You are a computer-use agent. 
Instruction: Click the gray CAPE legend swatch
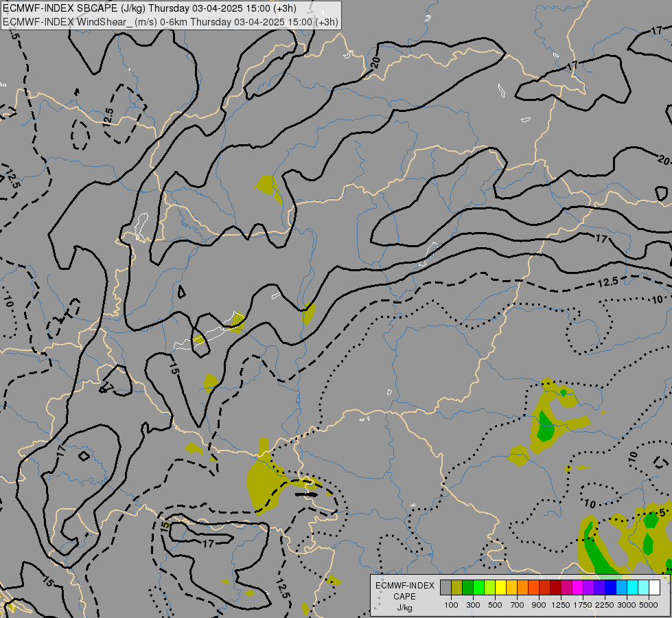[x=445, y=588]
